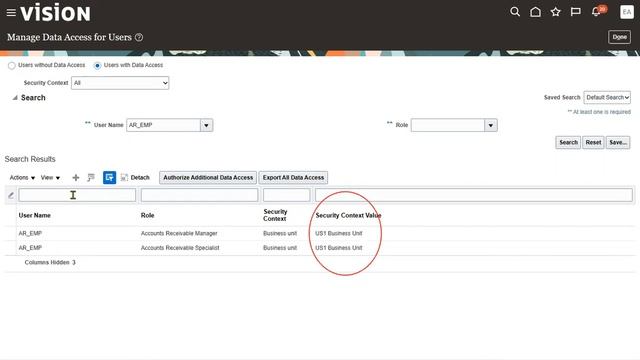Click the help icon beside page title
The height and width of the screenshot is (360, 640).
click(139, 37)
